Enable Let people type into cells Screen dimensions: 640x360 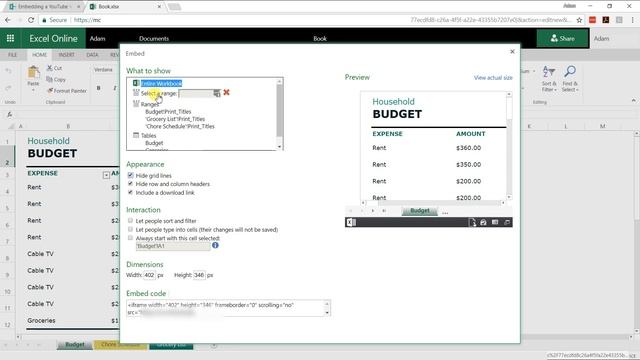tap(130, 229)
